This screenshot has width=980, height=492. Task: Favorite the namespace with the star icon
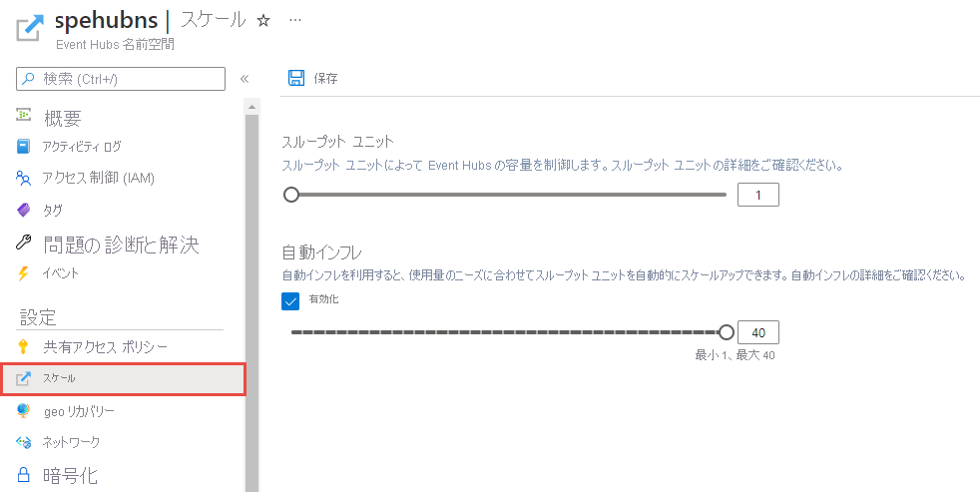[263, 21]
